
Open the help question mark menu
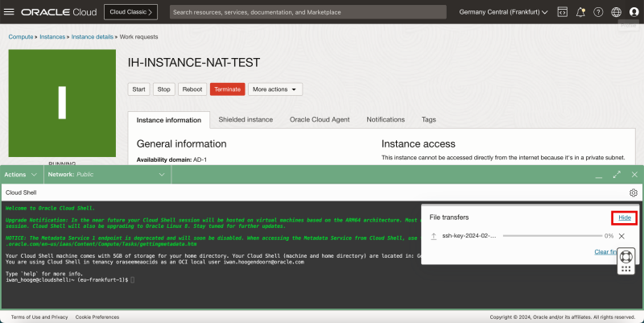pyautogui.click(x=598, y=12)
